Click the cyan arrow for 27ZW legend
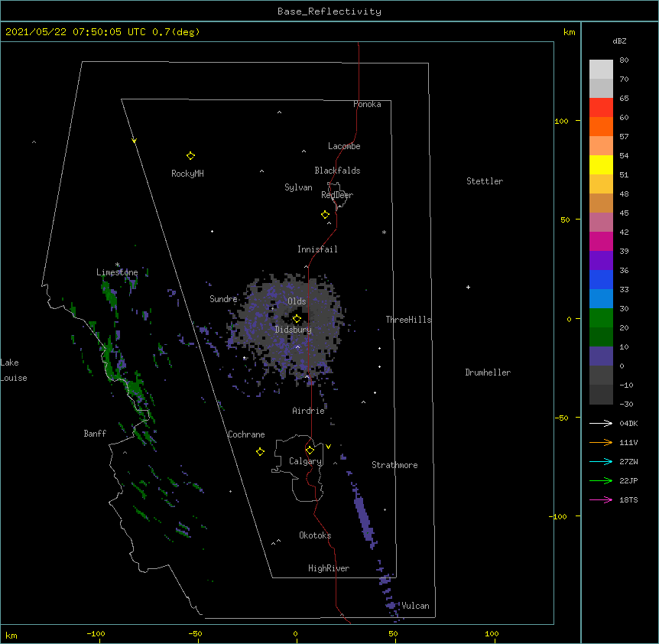This screenshot has height=644, width=659. tap(601, 461)
